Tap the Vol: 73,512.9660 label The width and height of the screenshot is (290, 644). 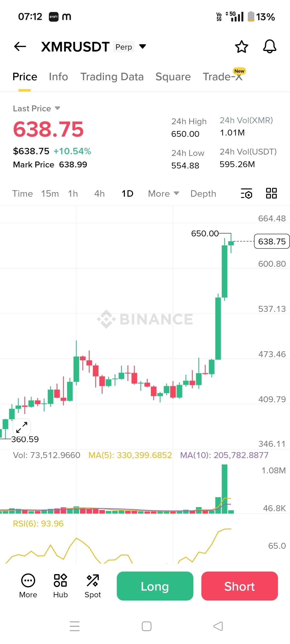(47, 455)
